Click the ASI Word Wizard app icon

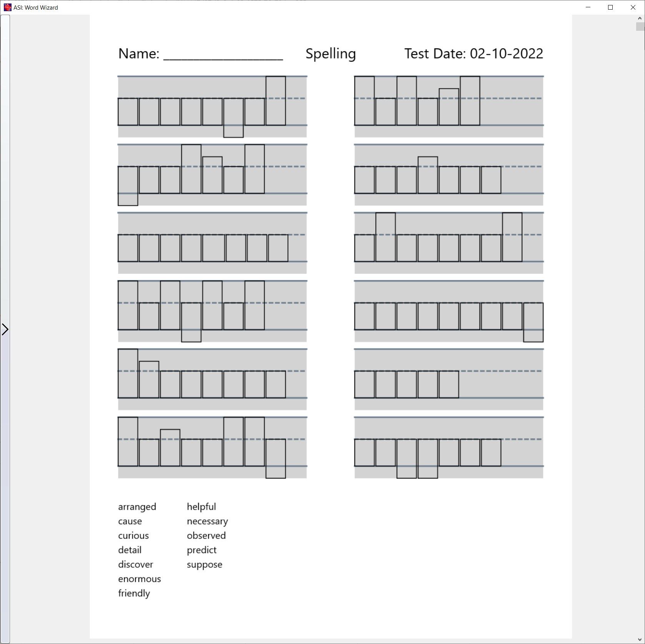pos(7,7)
